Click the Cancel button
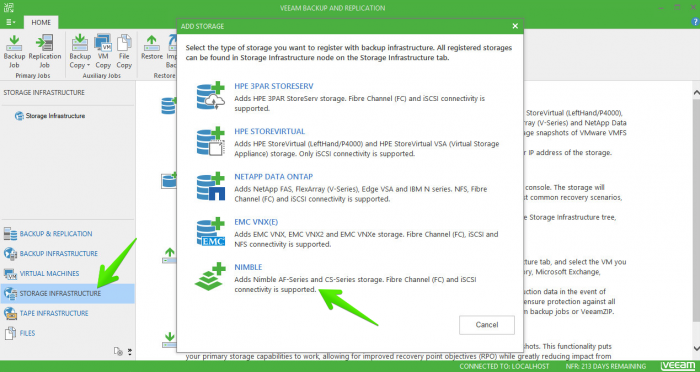 point(487,325)
